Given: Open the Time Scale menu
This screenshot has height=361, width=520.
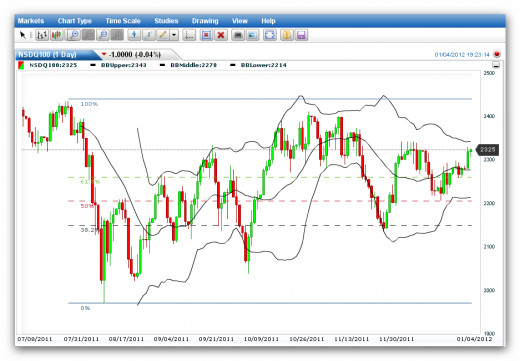Looking at the screenshot, I should 123,21.
